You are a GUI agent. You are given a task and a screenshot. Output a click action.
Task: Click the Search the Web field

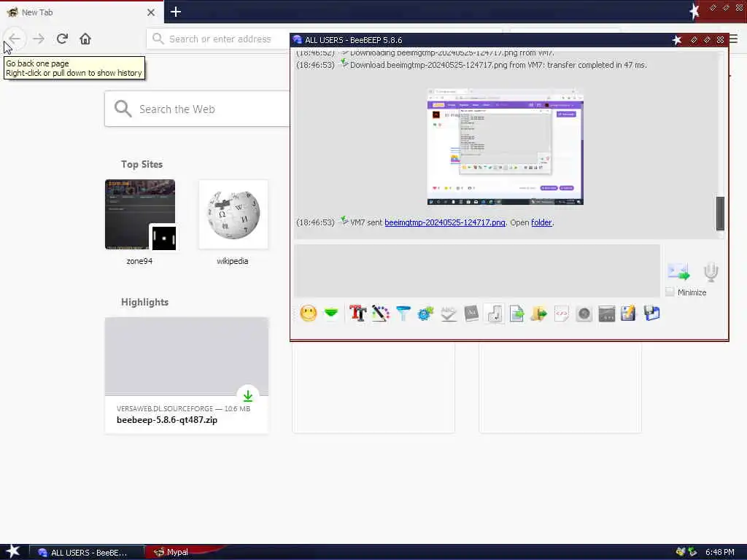[198, 109]
